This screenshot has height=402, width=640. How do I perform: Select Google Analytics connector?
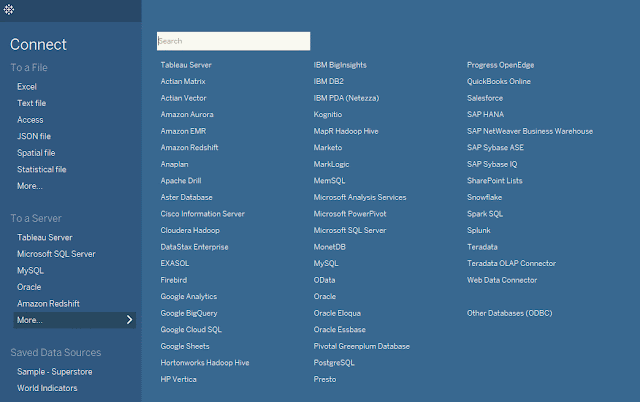tap(189, 296)
